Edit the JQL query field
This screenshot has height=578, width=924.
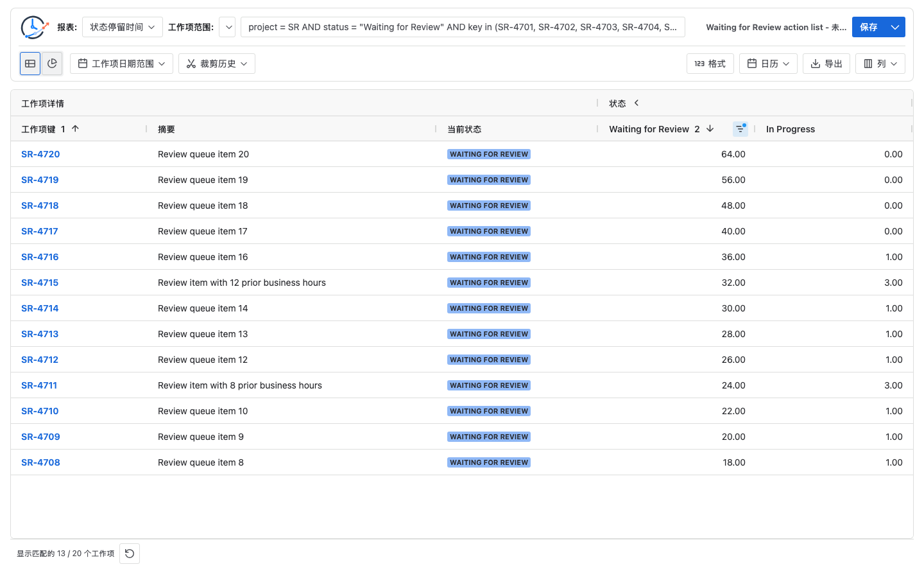[x=463, y=27]
